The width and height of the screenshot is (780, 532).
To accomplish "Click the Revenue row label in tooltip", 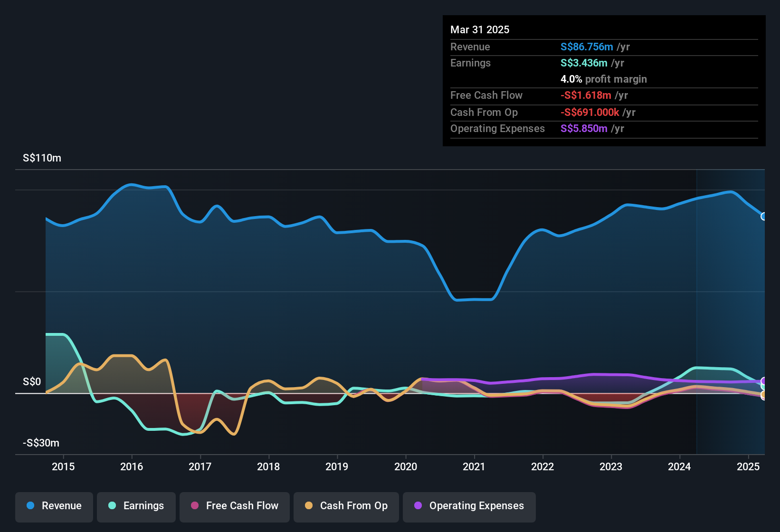I will tap(470, 47).
